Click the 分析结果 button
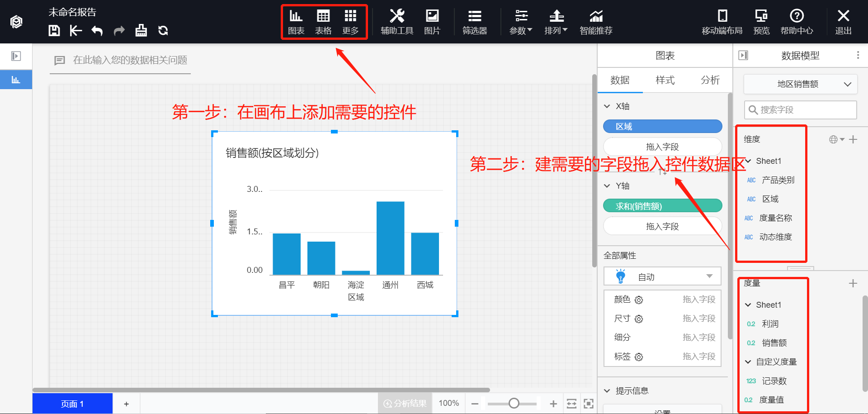 pyautogui.click(x=405, y=404)
